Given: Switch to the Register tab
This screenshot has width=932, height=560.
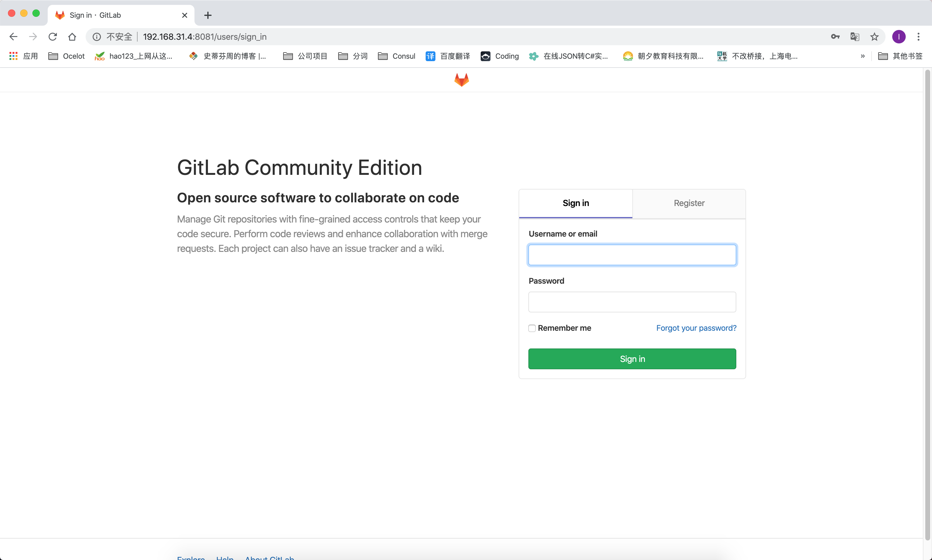Looking at the screenshot, I should point(689,203).
